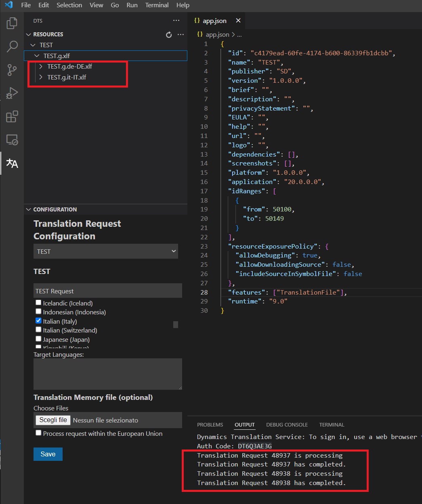Open the Run and Debug icon

pos(12,93)
